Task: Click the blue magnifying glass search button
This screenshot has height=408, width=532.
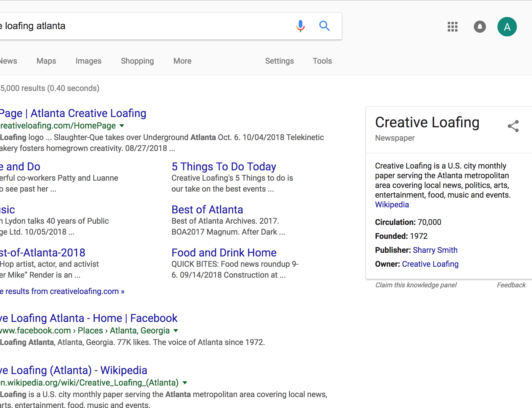Action: pos(324,26)
